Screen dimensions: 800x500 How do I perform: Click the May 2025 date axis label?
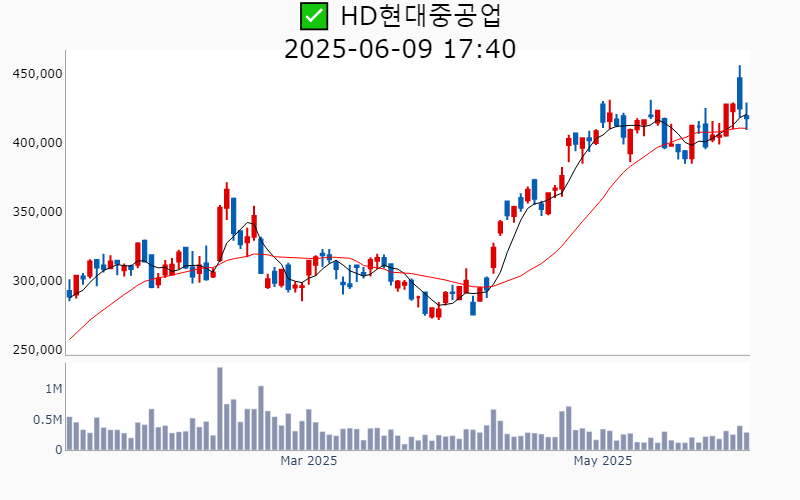603,461
